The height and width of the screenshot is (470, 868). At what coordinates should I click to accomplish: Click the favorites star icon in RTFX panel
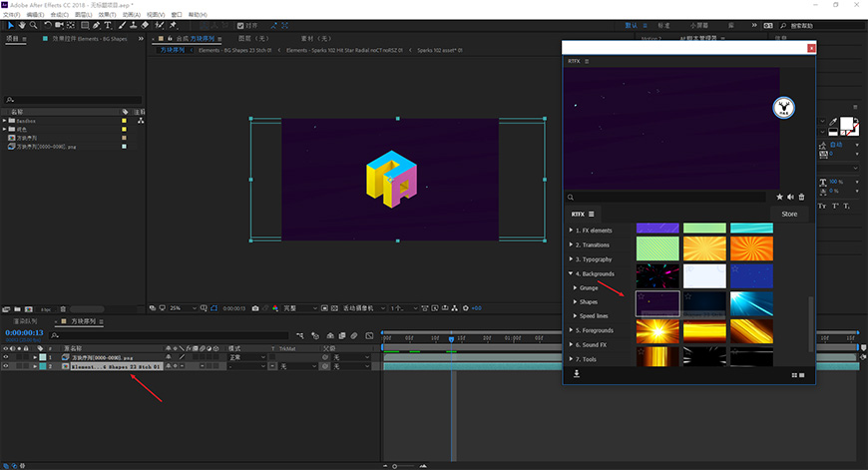point(779,197)
